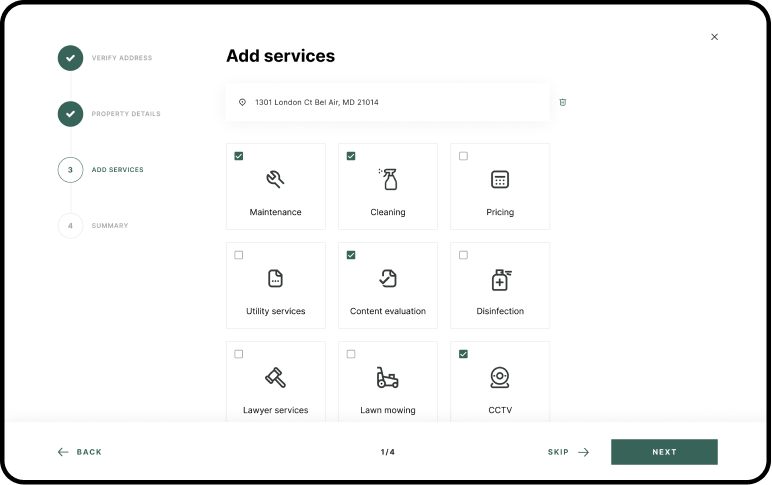Check the Pricing checkbox
The height and width of the screenshot is (485, 772).
tap(463, 156)
